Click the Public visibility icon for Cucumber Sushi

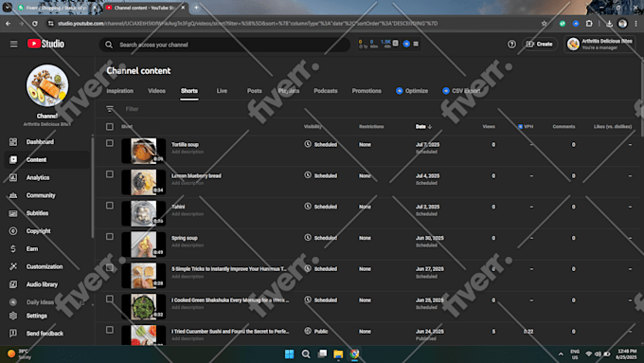click(x=308, y=331)
